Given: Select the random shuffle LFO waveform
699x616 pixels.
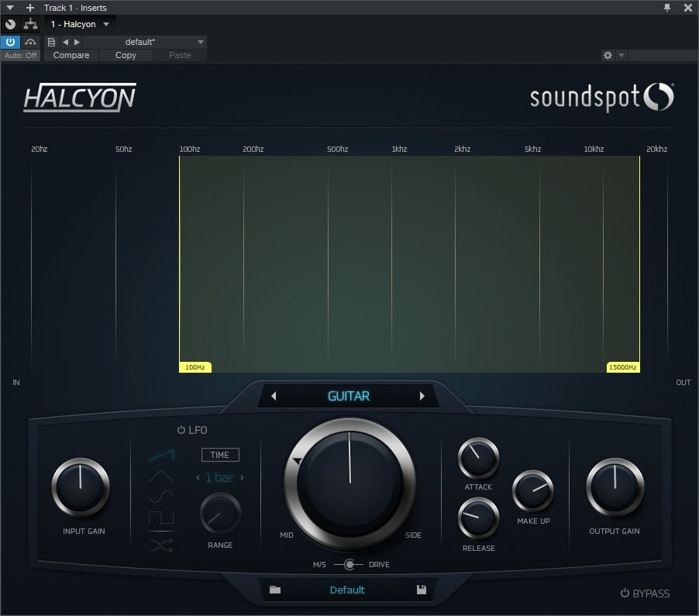Looking at the screenshot, I should (x=161, y=545).
